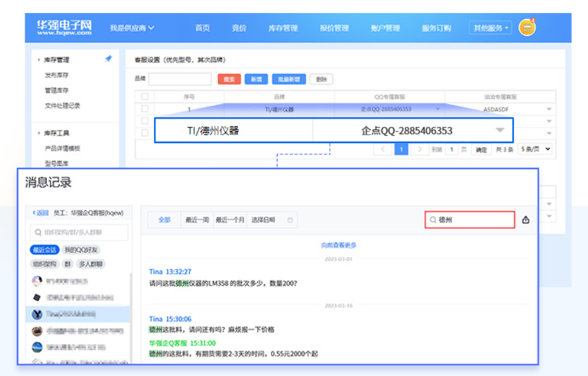
Task: Select the highlighted Tina contact avatar
Action: tap(37, 314)
